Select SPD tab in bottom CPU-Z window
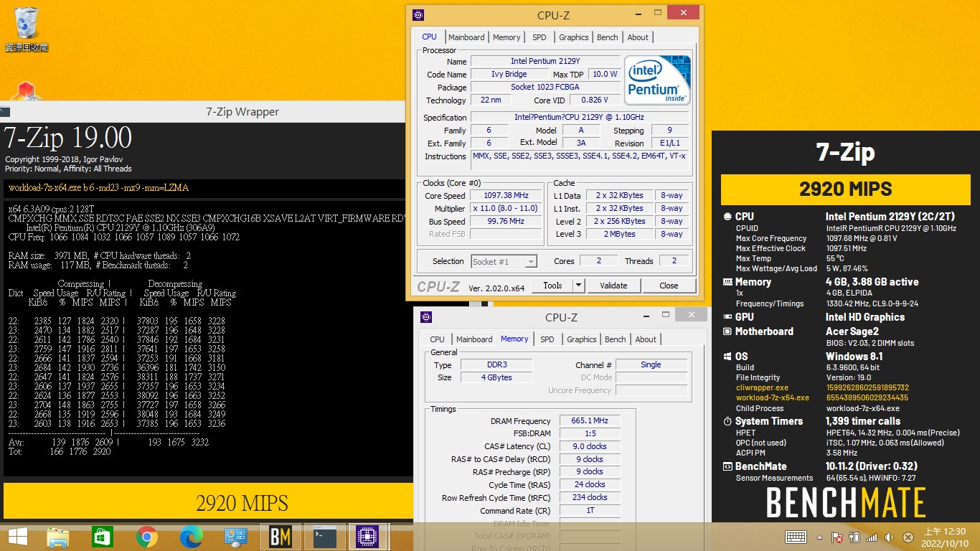The width and height of the screenshot is (980, 551). (547, 339)
